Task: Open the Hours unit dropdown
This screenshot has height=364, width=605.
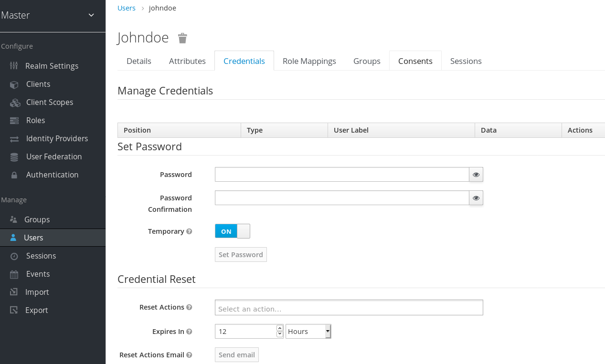Action: pyautogui.click(x=308, y=332)
